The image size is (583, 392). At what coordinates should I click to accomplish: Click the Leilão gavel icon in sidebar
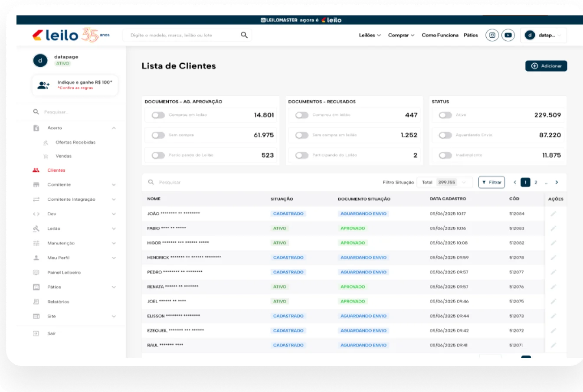point(36,229)
